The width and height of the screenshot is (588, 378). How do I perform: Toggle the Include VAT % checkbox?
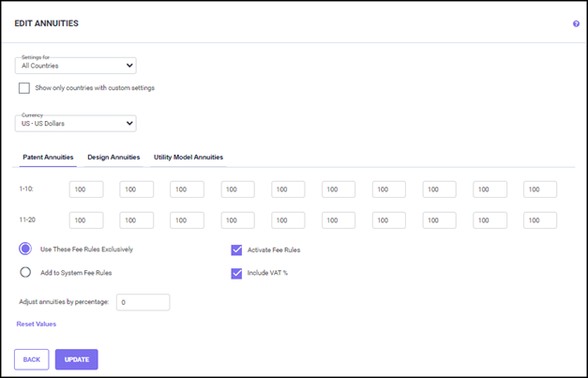point(236,274)
